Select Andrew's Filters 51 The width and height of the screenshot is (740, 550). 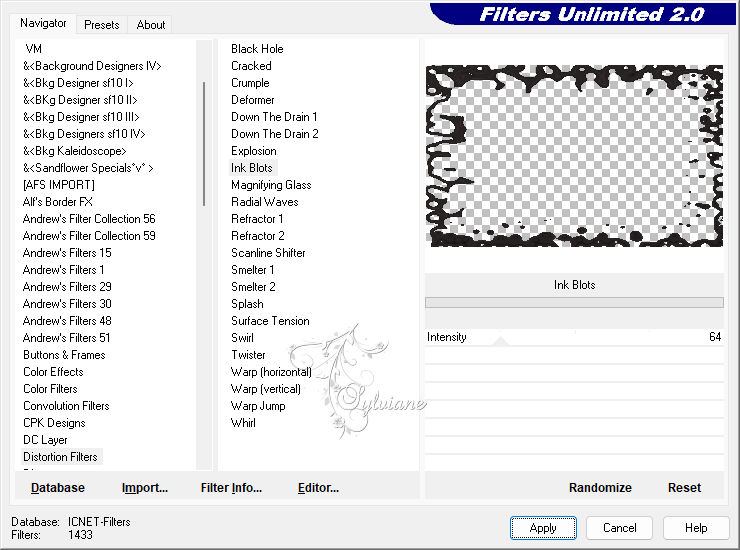(66, 338)
